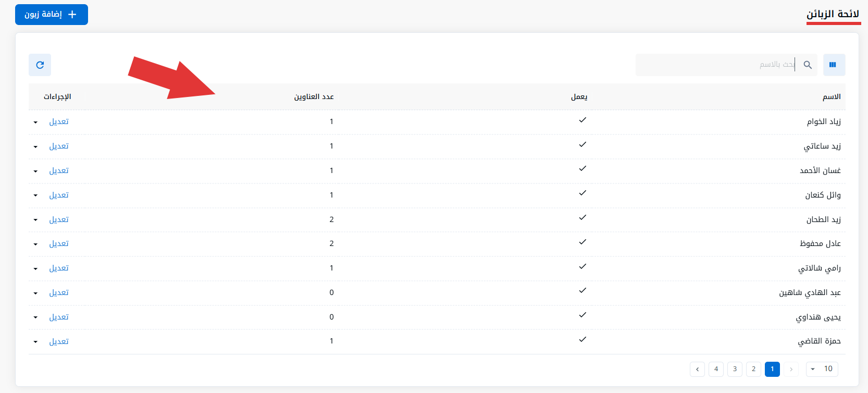Click the search magnifier icon

(808, 65)
